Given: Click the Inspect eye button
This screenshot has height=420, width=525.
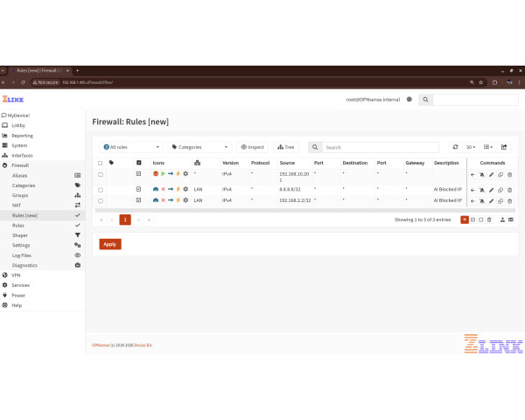Looking at the screenshot, I should 251,147.
